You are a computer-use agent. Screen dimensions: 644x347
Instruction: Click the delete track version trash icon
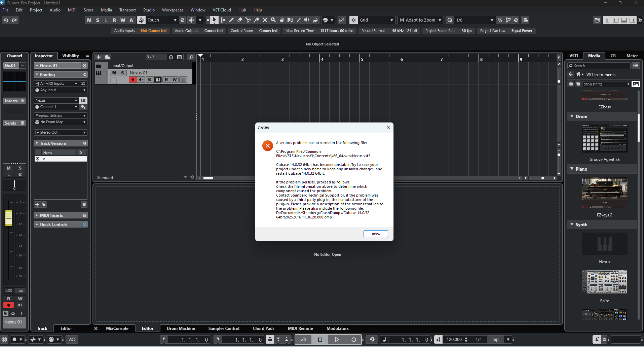(x=84, y=205)
